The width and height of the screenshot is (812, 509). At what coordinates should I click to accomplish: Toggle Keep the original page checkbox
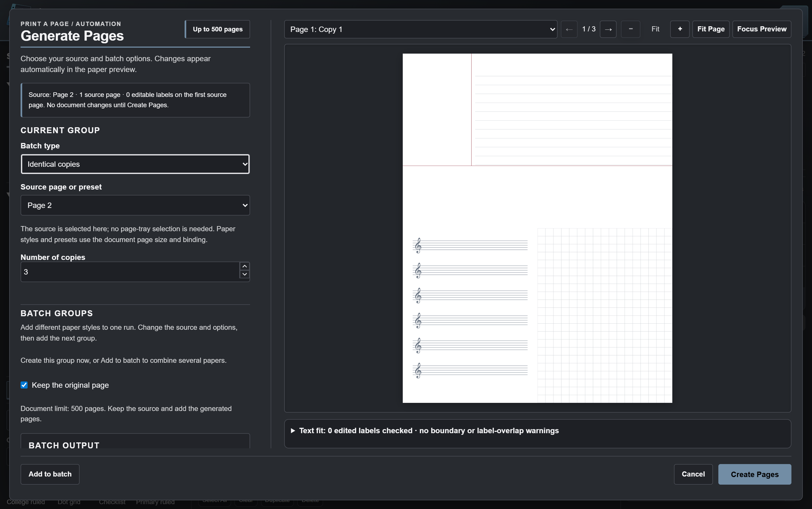[24, 385]
